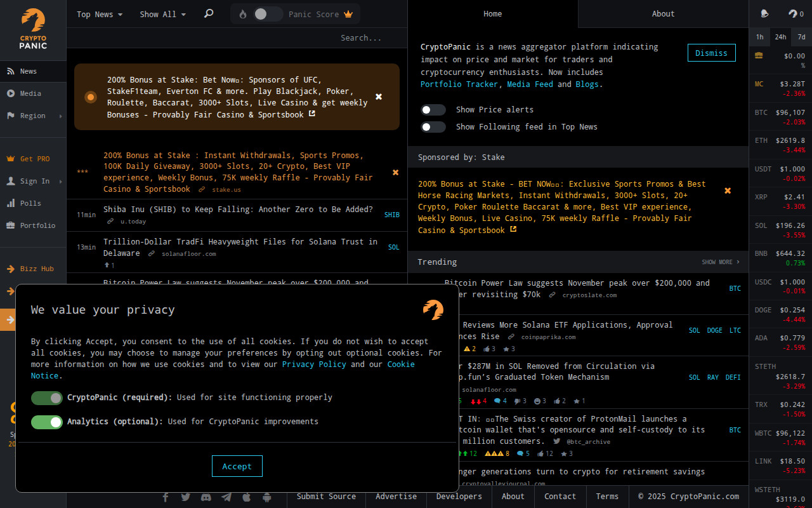812x508 pixels.
Task: Open Bizz Hub in the sidebar
Action: pos(33,269)
